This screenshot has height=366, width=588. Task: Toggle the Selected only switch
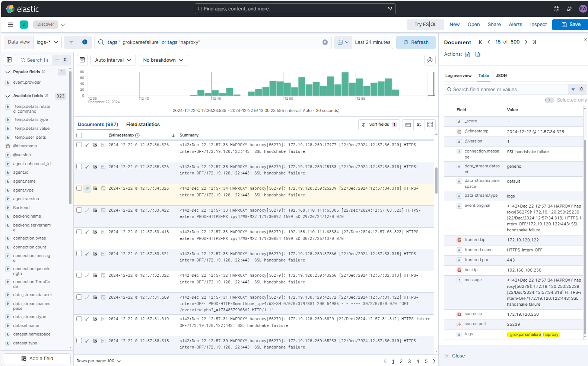pyautogui.click(x=549, y=100)
